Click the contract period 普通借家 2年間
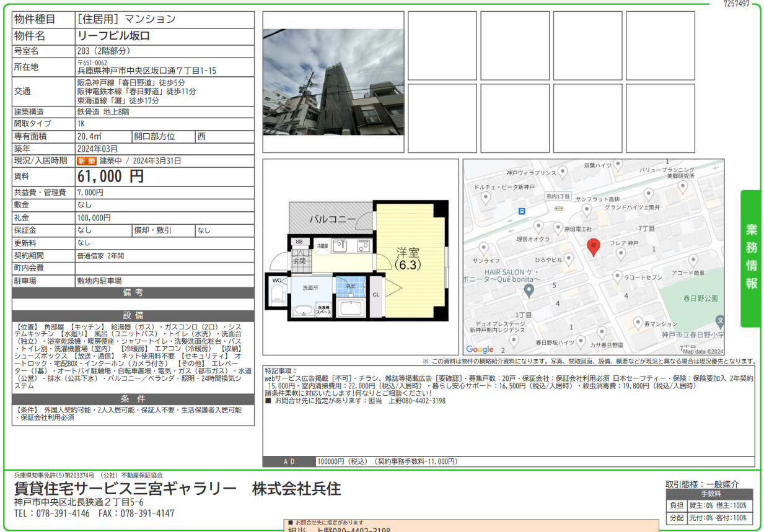Screen dimensions: 764x532 pos(100,255)
